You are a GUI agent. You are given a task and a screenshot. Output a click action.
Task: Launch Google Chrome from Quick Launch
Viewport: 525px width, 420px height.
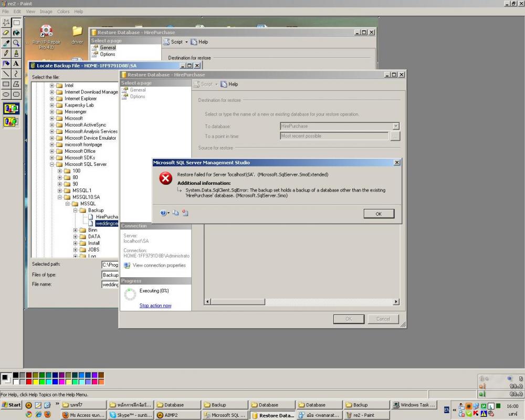click(29, 415)
